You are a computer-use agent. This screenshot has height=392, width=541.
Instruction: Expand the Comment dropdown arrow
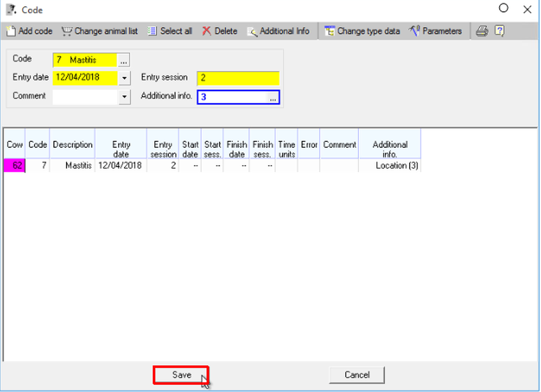(x=124, y=97)
